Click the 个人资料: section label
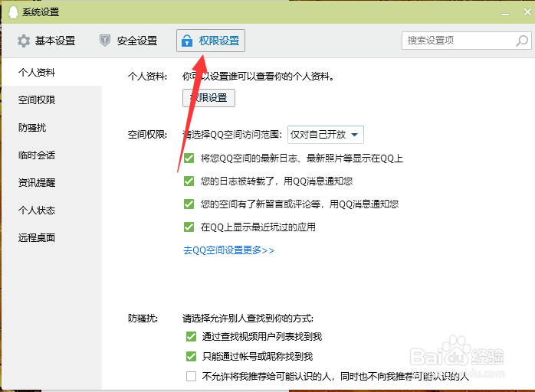The width and height of the screenshot is (535, 392). click(147, 77)
